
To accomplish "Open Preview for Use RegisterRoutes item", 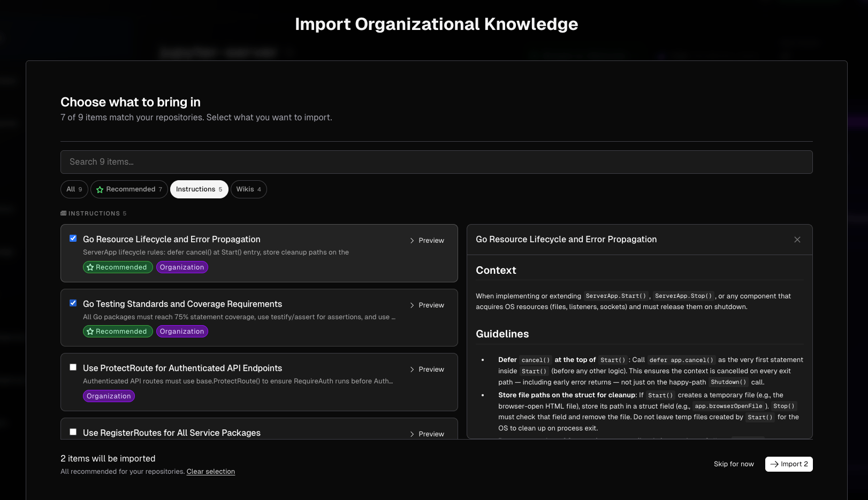I will pos(427,434).
